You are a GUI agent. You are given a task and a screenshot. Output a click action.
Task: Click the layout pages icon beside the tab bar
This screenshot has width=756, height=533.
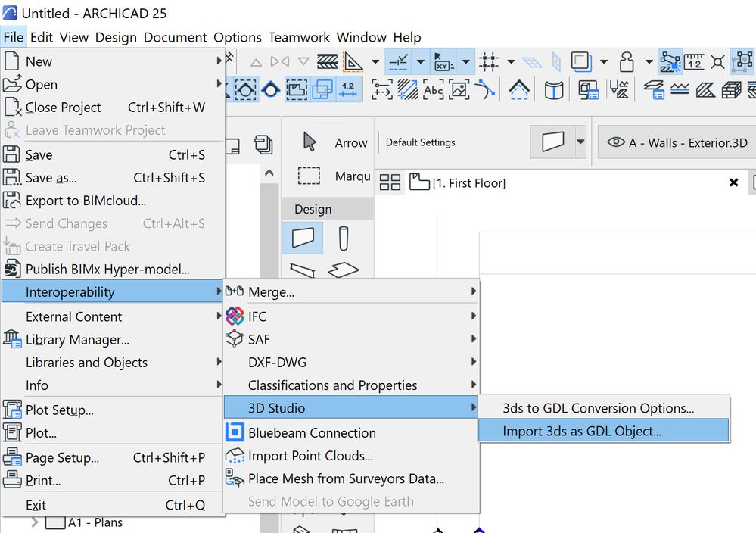pos(263,144)
